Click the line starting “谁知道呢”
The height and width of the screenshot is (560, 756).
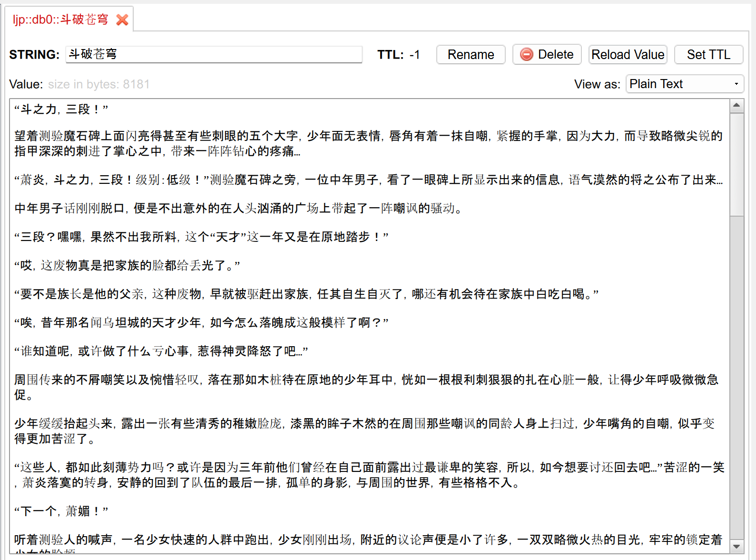tap(161, 351)
